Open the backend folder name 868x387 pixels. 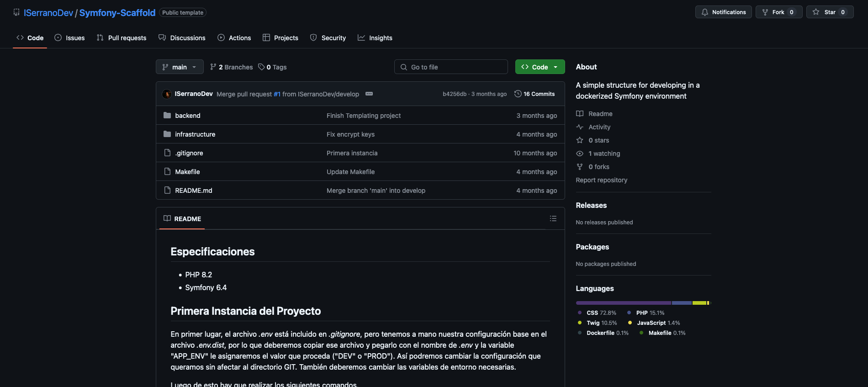click(188, 116)
